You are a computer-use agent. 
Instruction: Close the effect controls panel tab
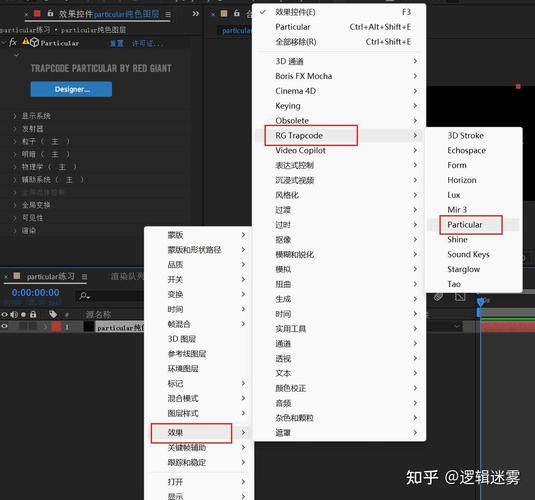pyautogui.click(x=26, y=14)
